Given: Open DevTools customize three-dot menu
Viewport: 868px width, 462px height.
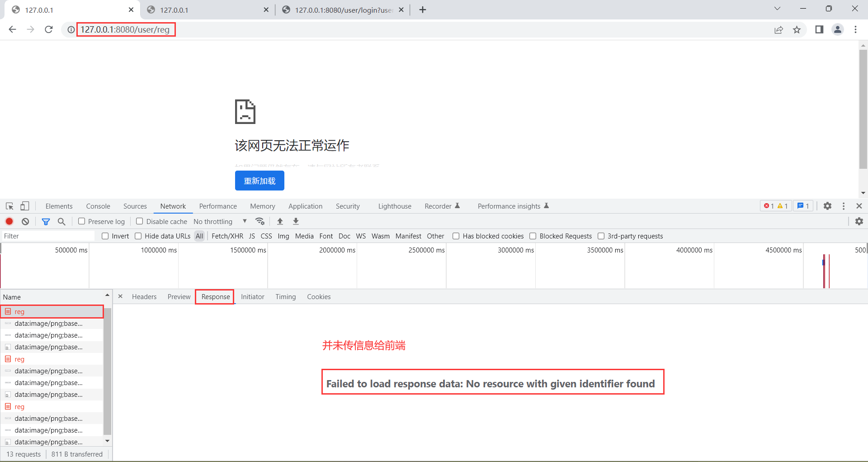Looking at the screenshot, I should click(x=844, y=206).
